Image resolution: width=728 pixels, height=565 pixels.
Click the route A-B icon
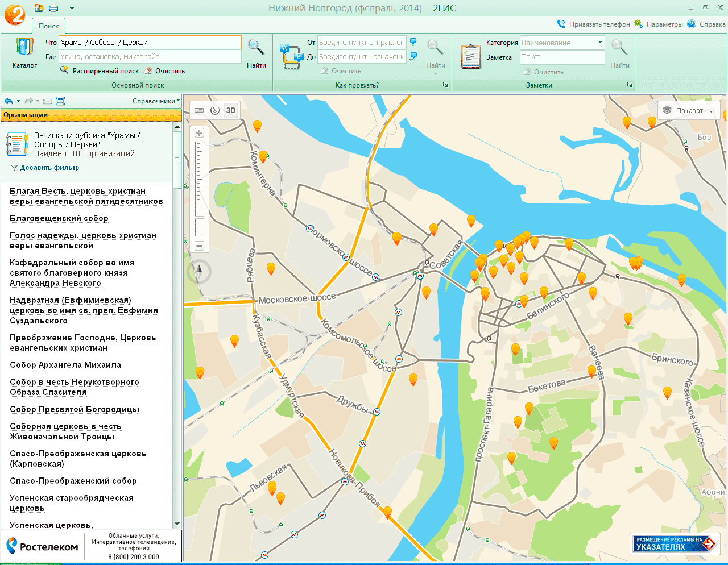click(x=291, y=57)
